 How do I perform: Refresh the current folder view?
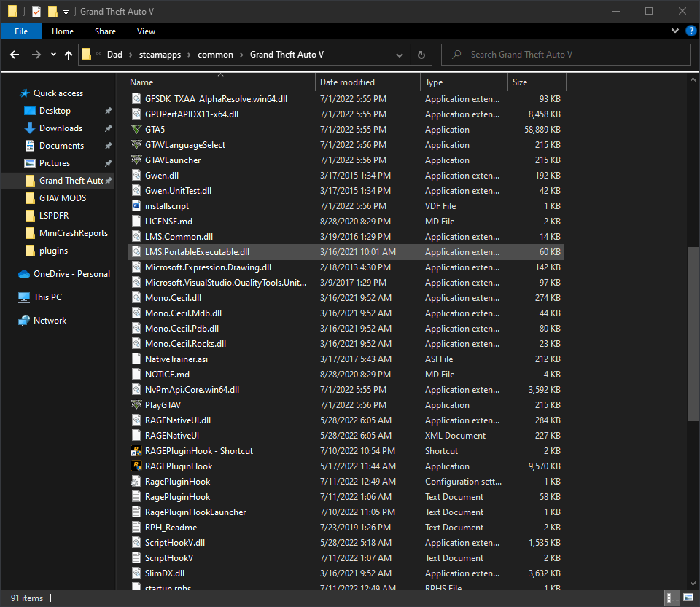pos(421,55)
